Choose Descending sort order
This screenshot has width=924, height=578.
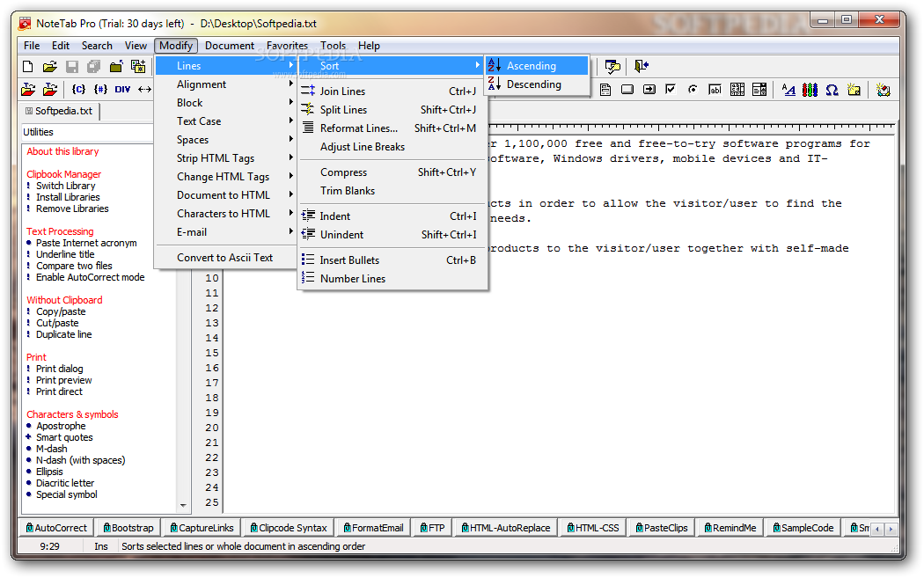click(537, 84)
